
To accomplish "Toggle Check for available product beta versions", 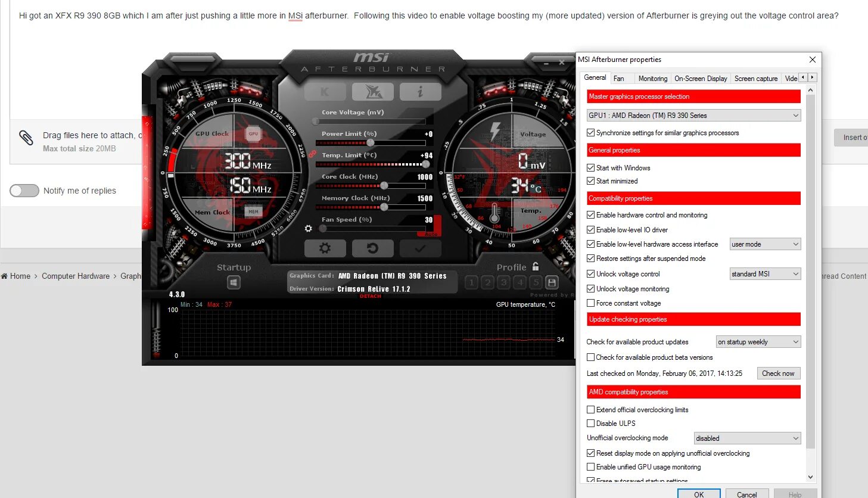I will click(x=590, y=357).
